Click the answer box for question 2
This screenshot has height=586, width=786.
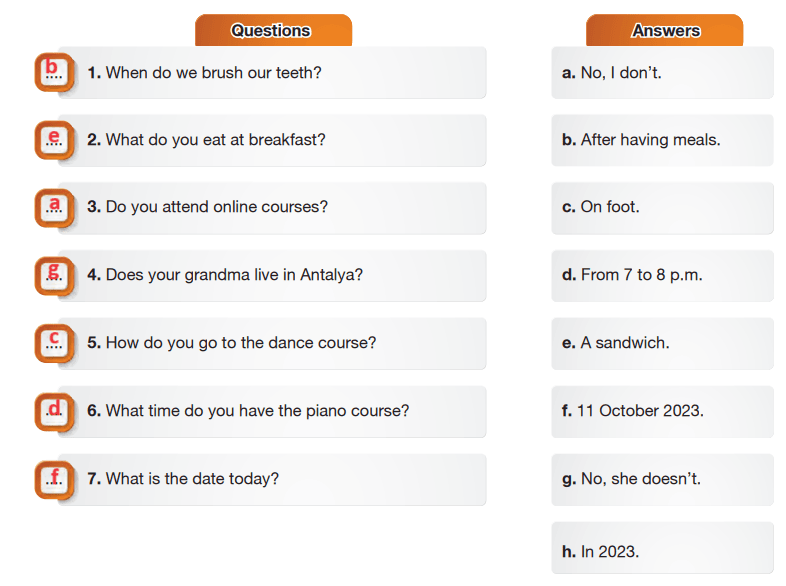tap(54, 140)
